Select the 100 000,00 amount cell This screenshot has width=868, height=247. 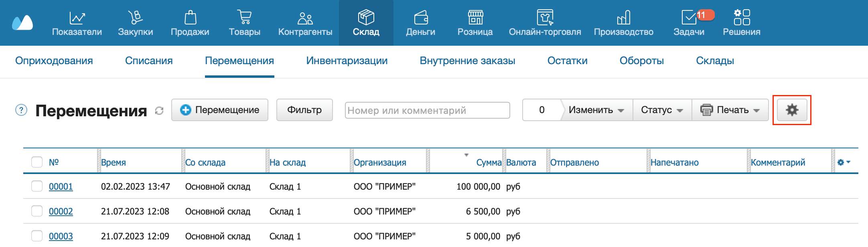[479, 186]
